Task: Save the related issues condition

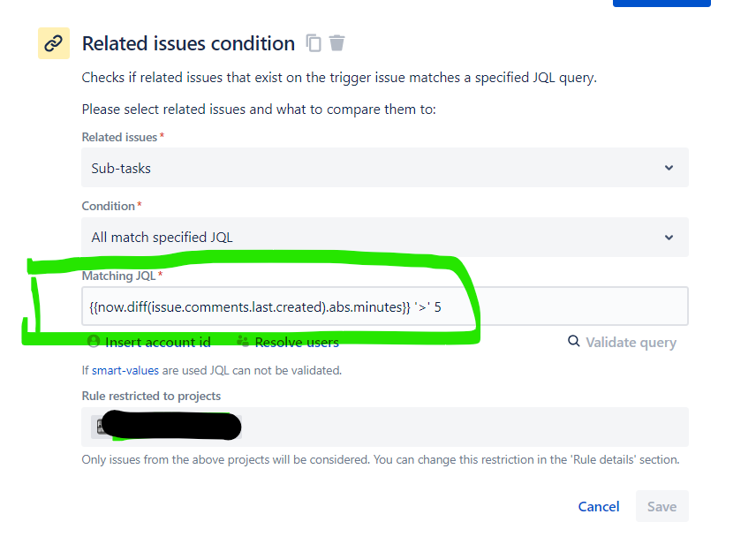Action: tap(662, 506)
